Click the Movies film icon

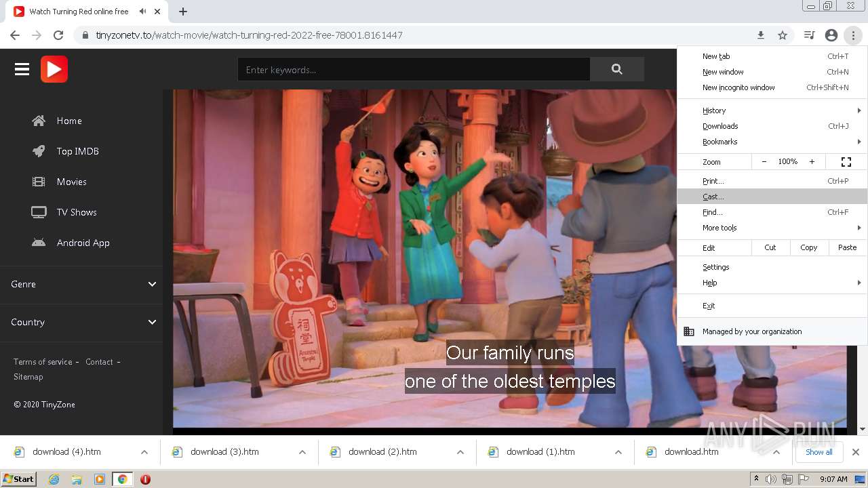(39, 182)
